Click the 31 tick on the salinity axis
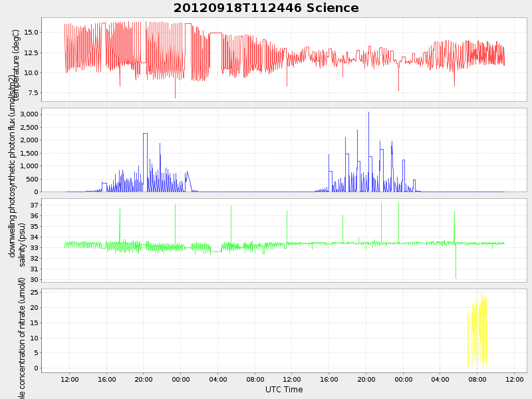 tap(35, 269)
